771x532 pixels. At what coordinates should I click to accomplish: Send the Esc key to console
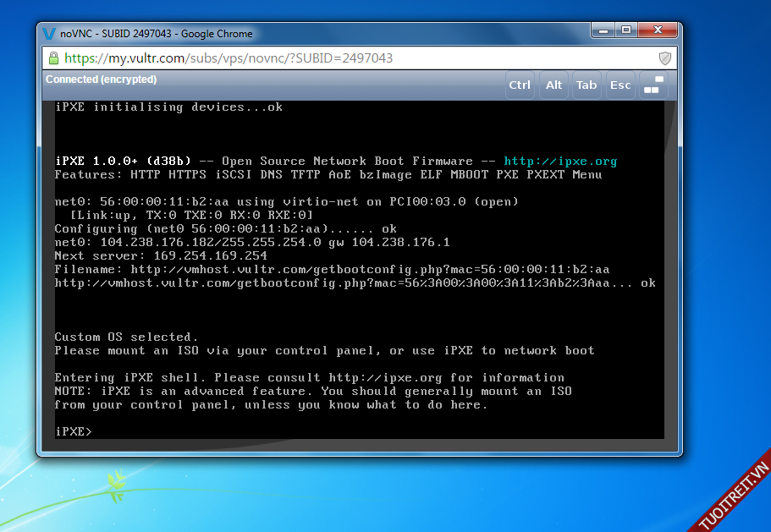coord(620,85)
